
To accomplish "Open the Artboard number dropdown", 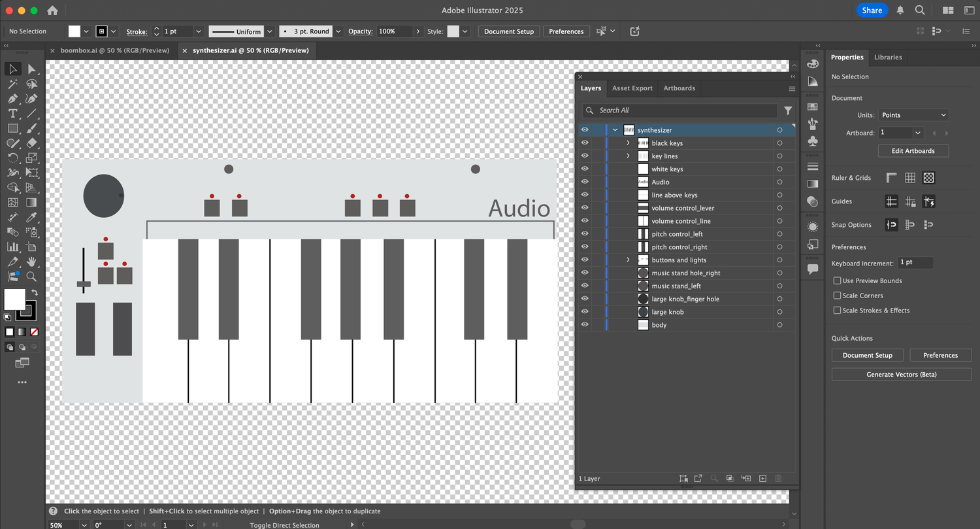I will click(x=918, y=133).
